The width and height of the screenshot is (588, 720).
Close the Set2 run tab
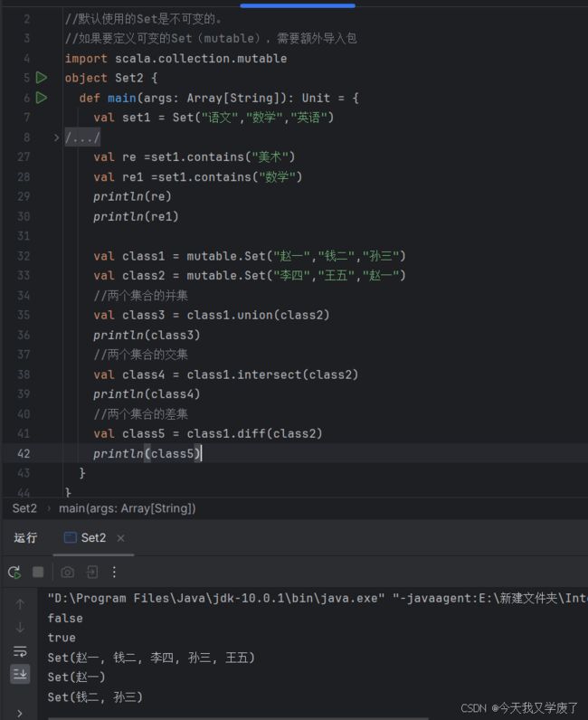121,538
